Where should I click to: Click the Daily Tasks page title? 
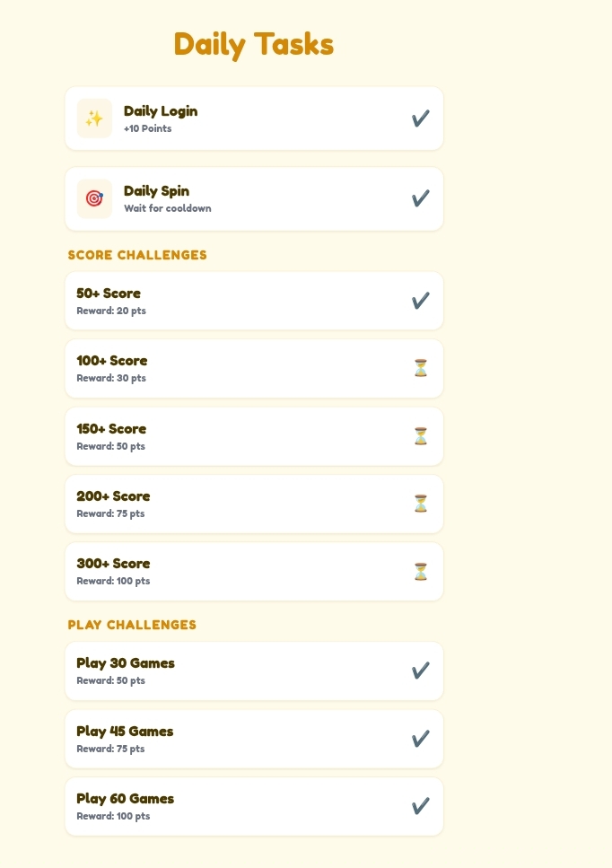tap(254, 44)
